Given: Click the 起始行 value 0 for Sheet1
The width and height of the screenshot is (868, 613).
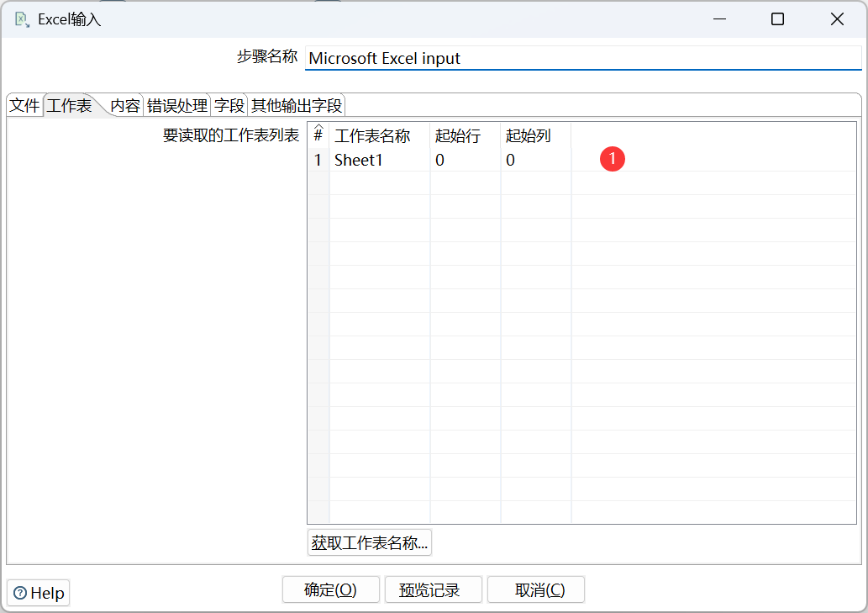Looking at the screenshot, I should (x=465, y=160).
